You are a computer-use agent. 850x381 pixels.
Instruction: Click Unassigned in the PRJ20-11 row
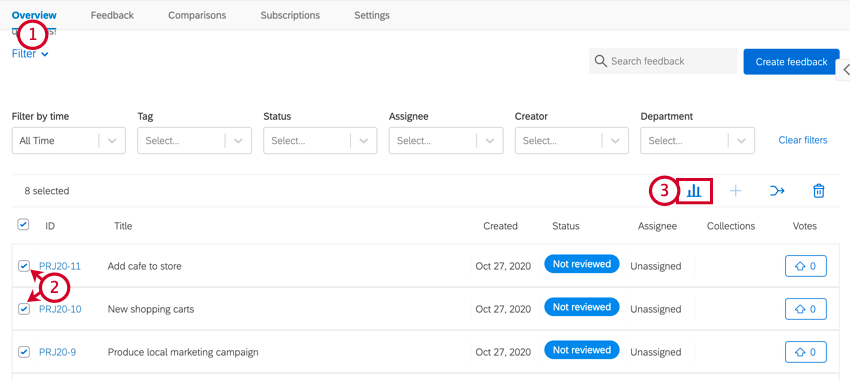coord(655,266)
